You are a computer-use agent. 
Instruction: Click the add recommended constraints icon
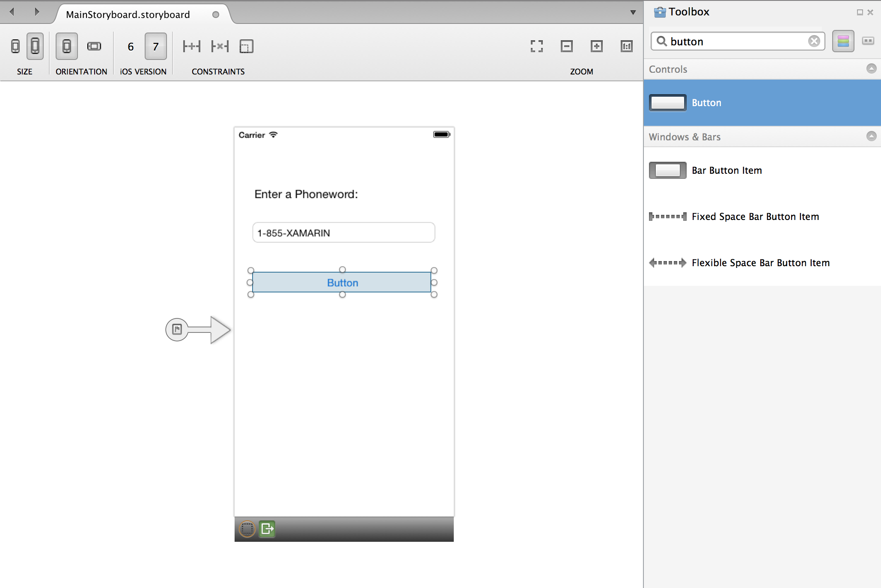(191, 46)
